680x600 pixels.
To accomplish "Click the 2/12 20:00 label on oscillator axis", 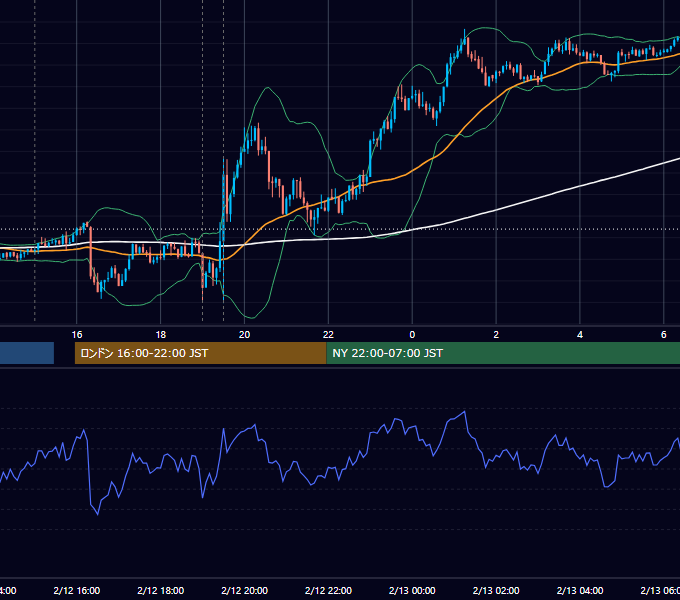I will click(x=245, y=590).
